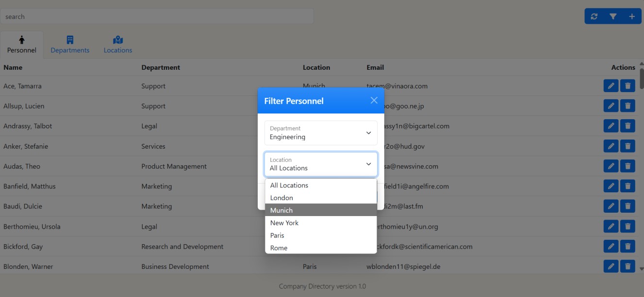Image resolution: width=644 pixels, height=297 pixels.
Task: Click the filter funnel icon
Action: tap(613, 16)
